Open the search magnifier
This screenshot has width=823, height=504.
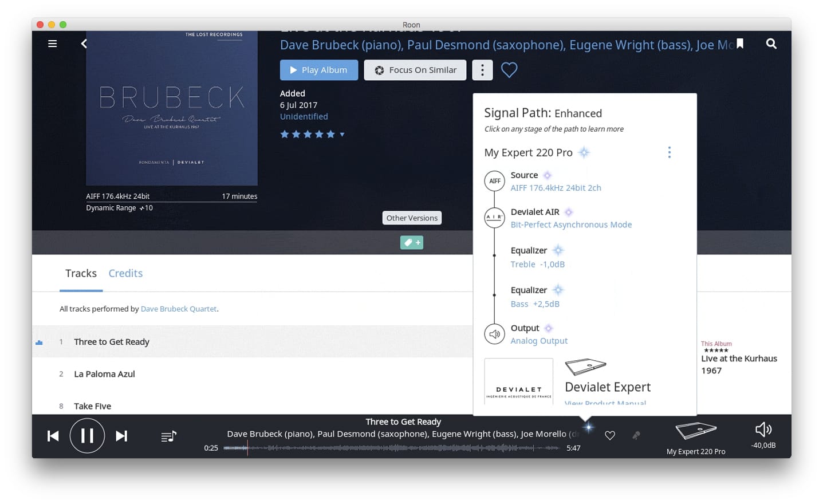click(771, 44)
